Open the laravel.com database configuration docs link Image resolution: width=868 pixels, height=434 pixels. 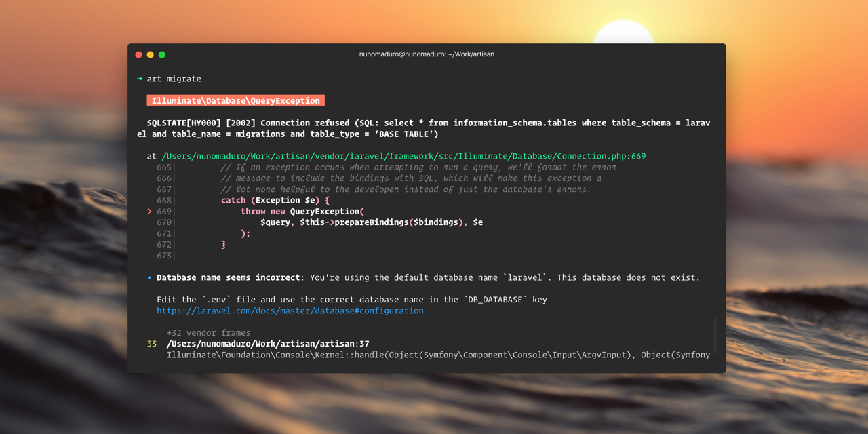tap(290, 311)
